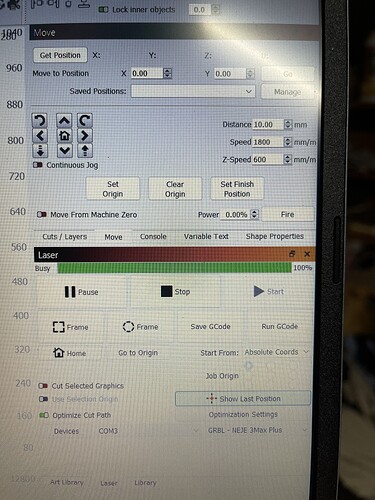The image size is (375, 500).
Task: Click the rectangular Frame button
Action: [71, 327]
